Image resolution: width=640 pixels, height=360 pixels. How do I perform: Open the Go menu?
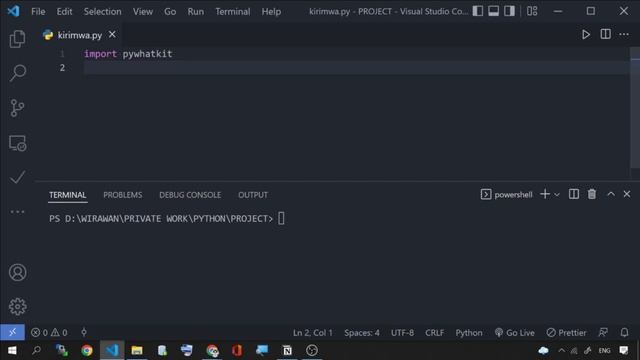click(170, 11)
